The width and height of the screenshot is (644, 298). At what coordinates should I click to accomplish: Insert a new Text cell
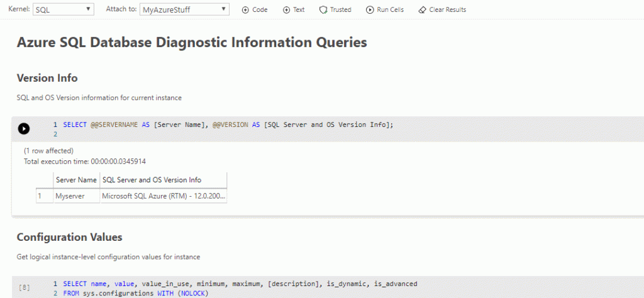tap(294, 10)
